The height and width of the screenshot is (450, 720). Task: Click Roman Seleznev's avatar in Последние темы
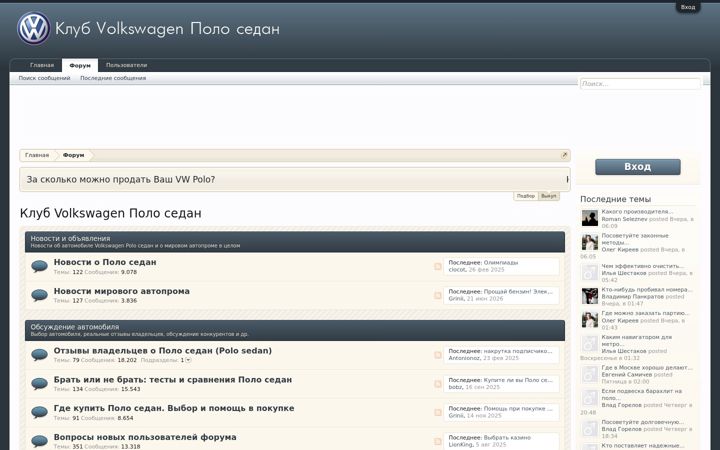click(x=590, y=218)
